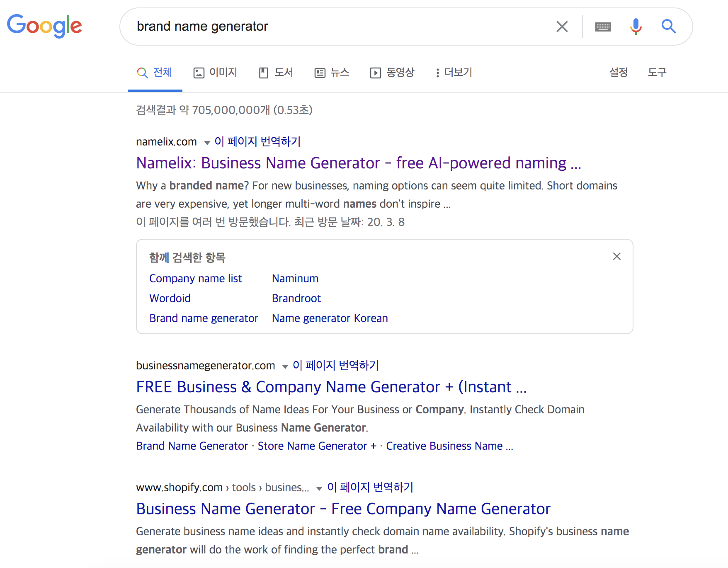Translate the businessnamegenerator.com page
The width and height of the screenshot is (728, 568).
(x=336, y=365)
